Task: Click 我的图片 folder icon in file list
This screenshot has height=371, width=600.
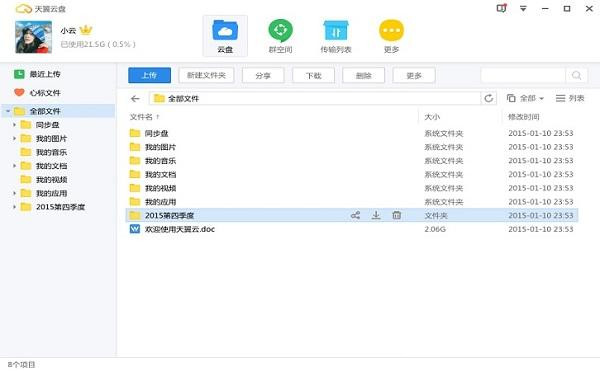Action: click(135, 147)
